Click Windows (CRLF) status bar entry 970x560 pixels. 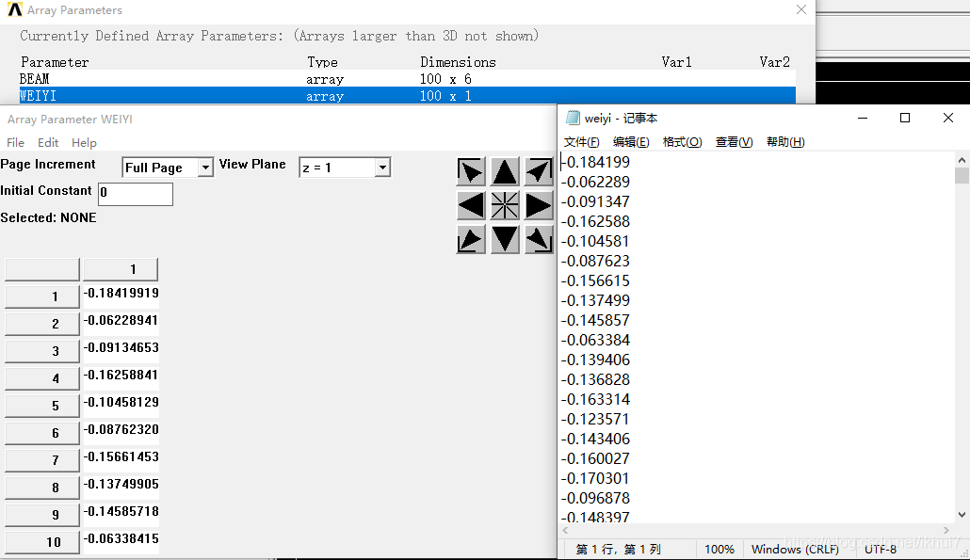coord(795,550)
